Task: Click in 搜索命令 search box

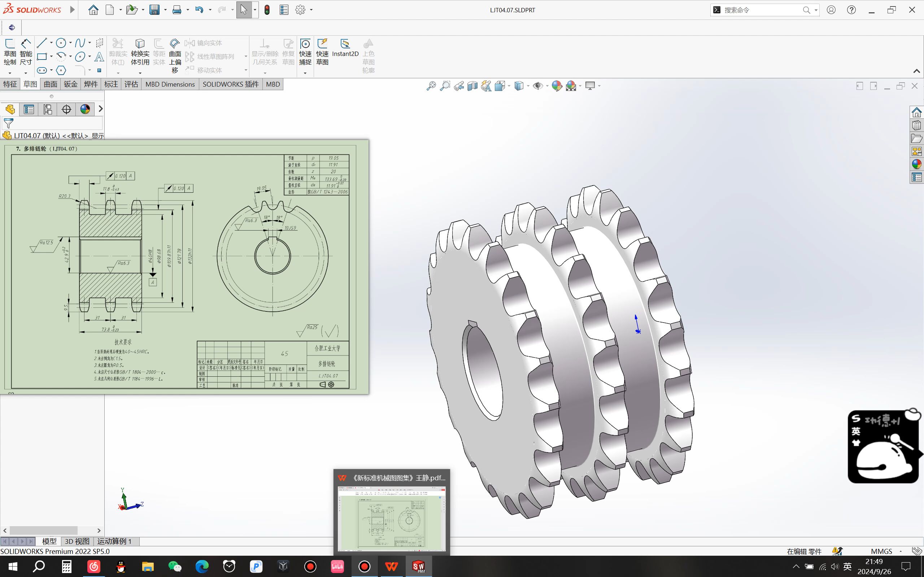Action: pos(762,10)
